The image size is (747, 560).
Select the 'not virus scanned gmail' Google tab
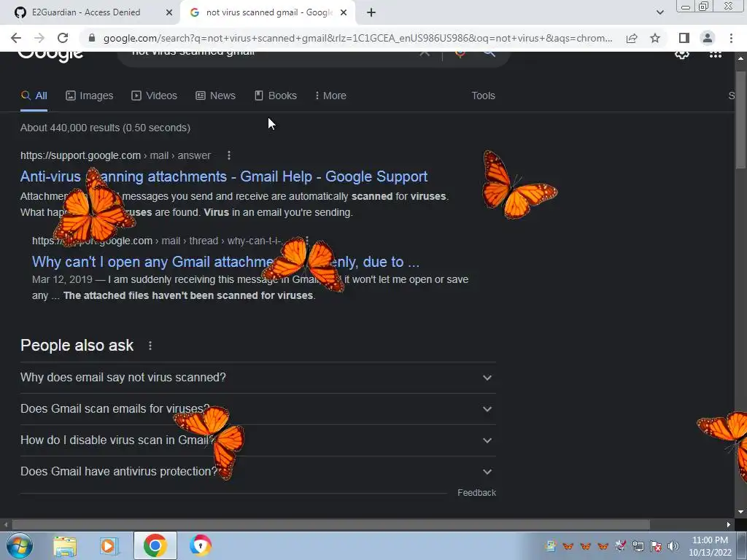pyautogui.click(x=268, y=13)
